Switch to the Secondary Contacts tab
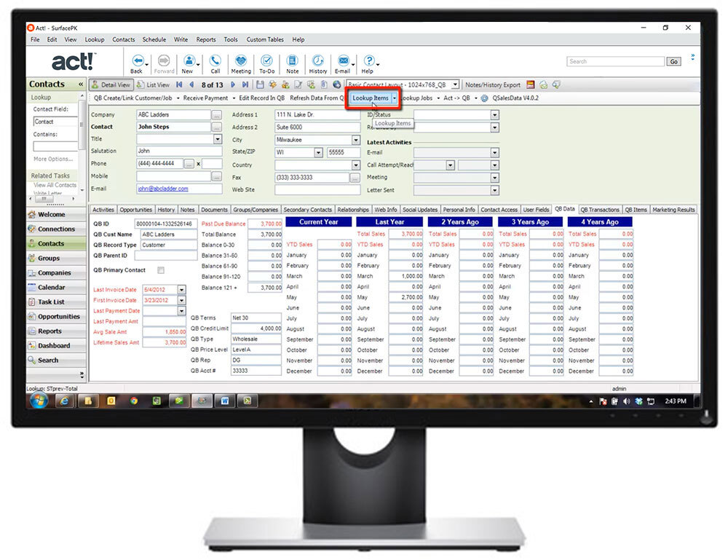Viewport: 728px width, 560px height. click(307, 210)
